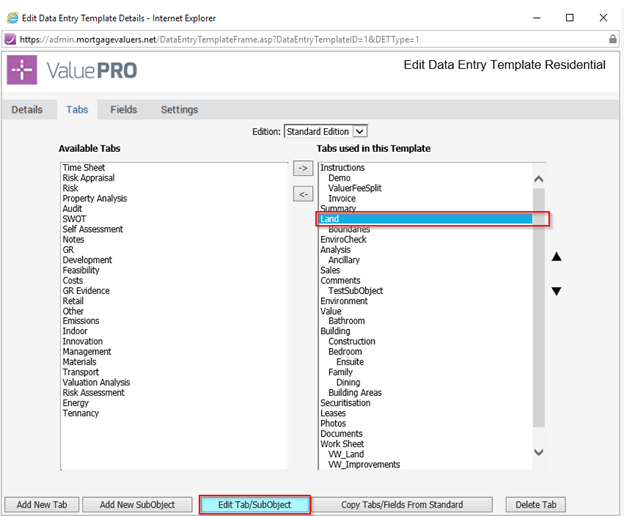This screenshot has height=516, width=624.
Task: Select Construction in template tabs list
Action: pos(351,341)
